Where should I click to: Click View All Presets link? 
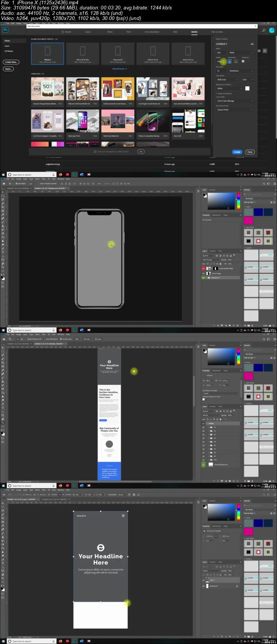pos(120,69)
